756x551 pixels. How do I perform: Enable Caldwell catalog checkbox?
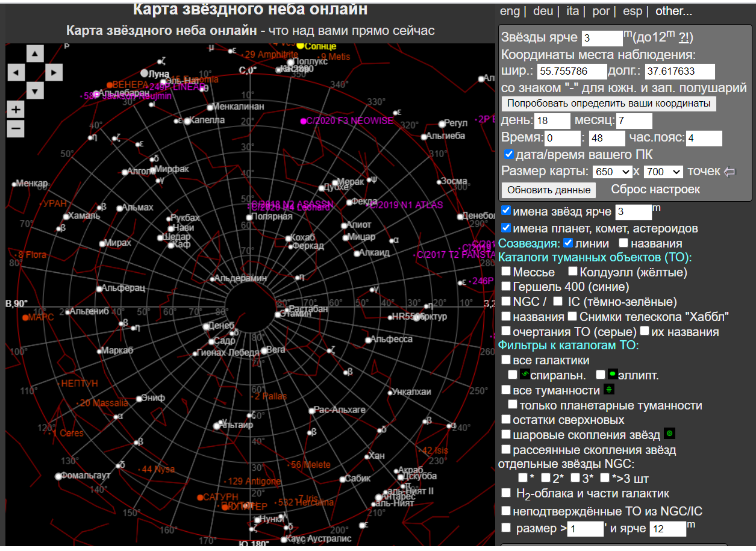(x=573, y=272)
